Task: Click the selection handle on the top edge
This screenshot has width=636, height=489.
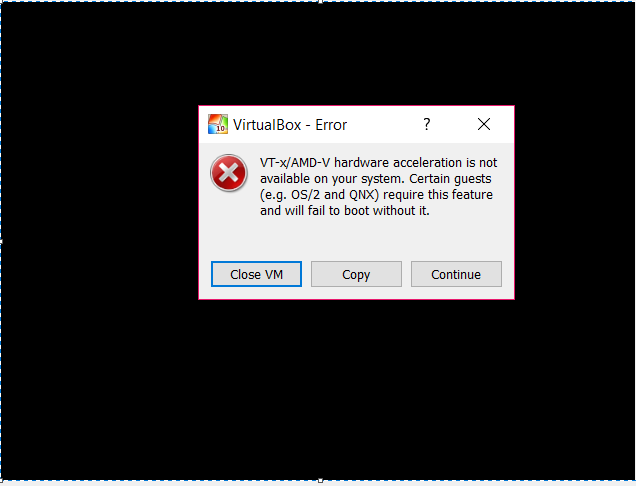Action: 320,2
